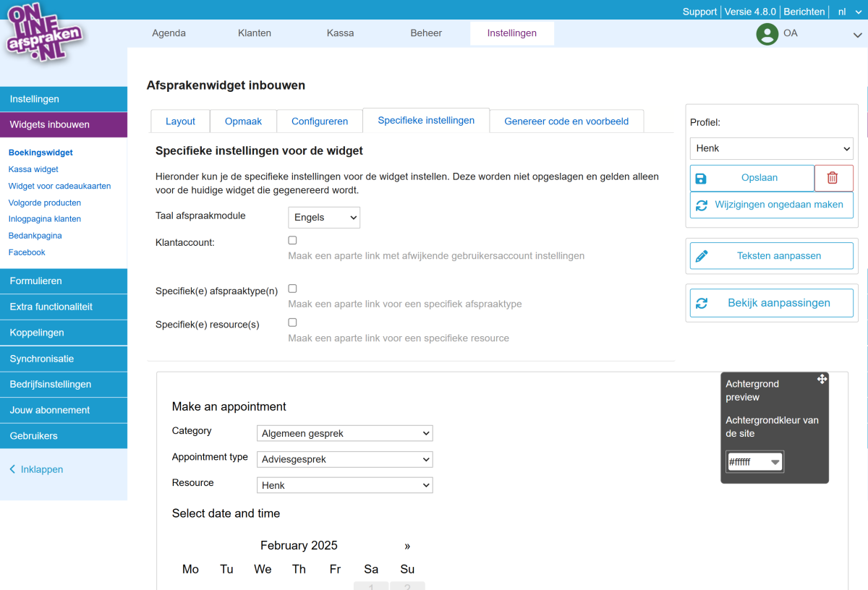The width and height of the screenshot is (868, 590).
Task: Click the move handle on Achtergrond preview panel
Action: pyautogui.click(x=822, y=380)
